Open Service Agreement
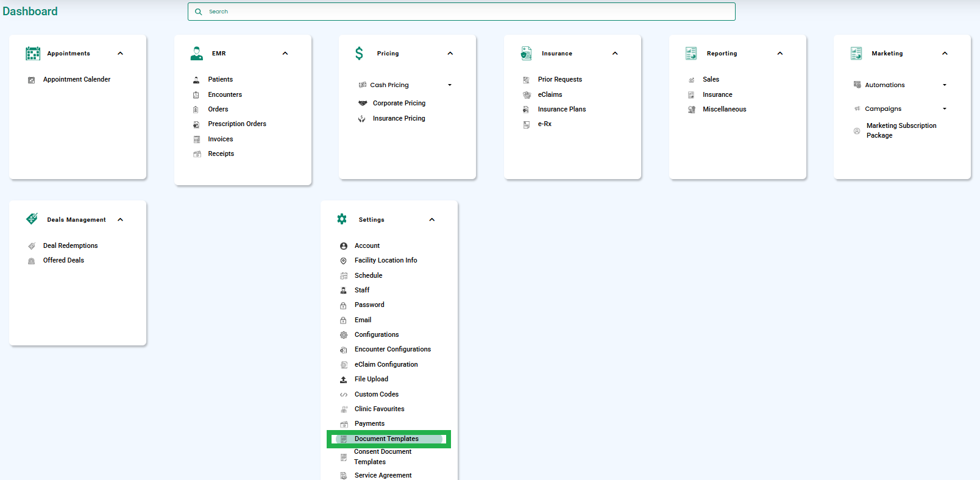The image size is (980, 480). (383, 476)
